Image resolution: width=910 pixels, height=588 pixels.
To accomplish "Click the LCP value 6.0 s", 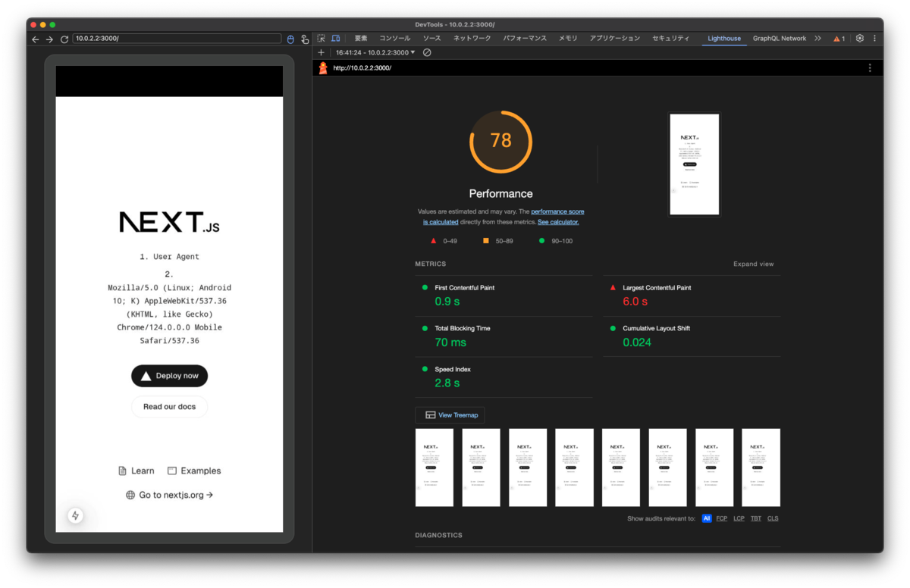I will coord(635,302).
